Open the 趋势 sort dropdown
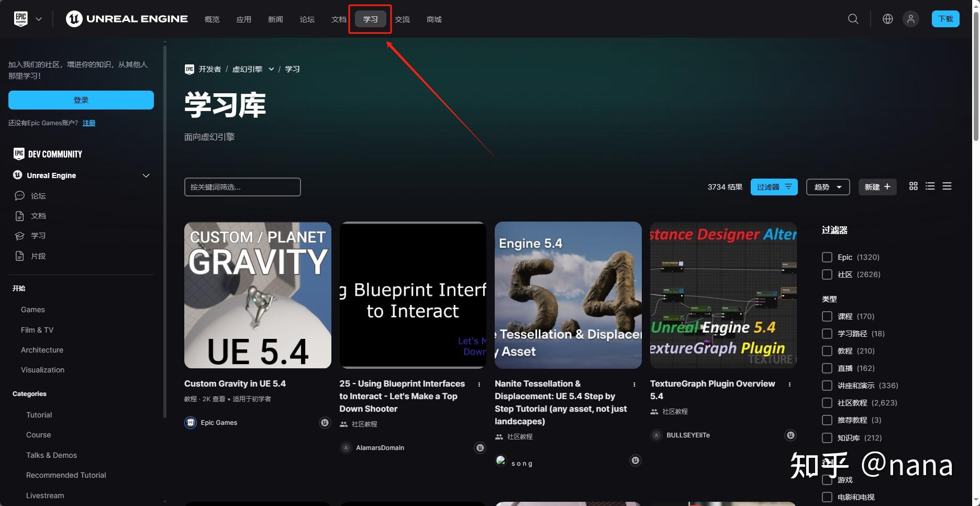This screenshot has height=506, width=980. (x=828, y=187)
